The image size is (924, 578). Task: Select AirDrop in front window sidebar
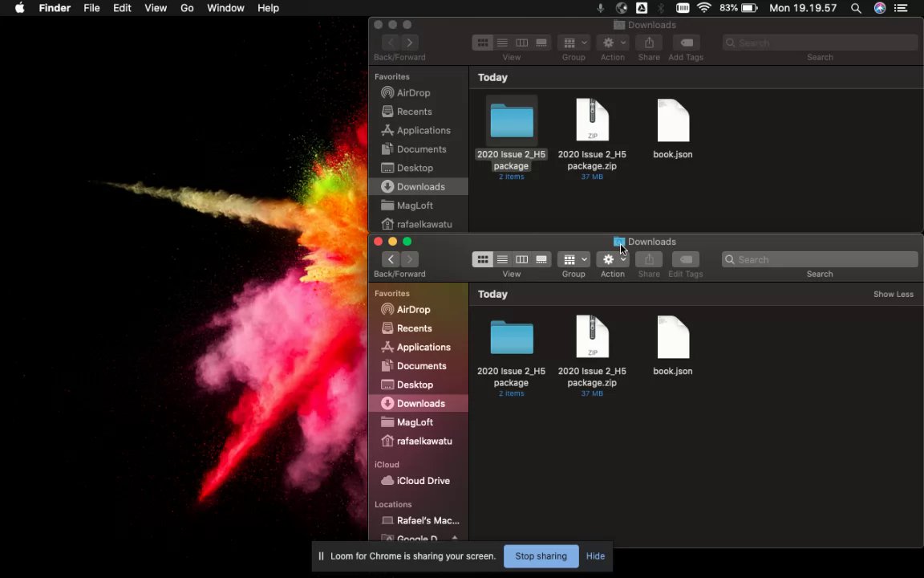(418, 310)
